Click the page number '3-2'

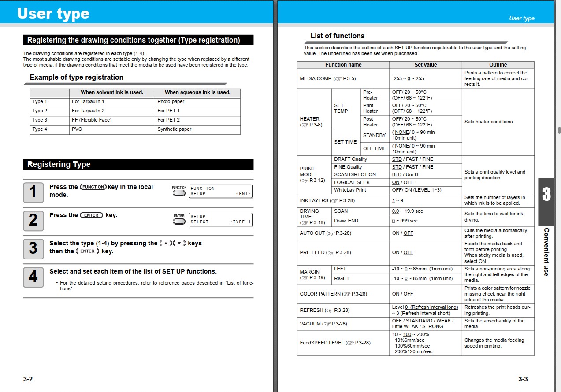pos(28,379)
